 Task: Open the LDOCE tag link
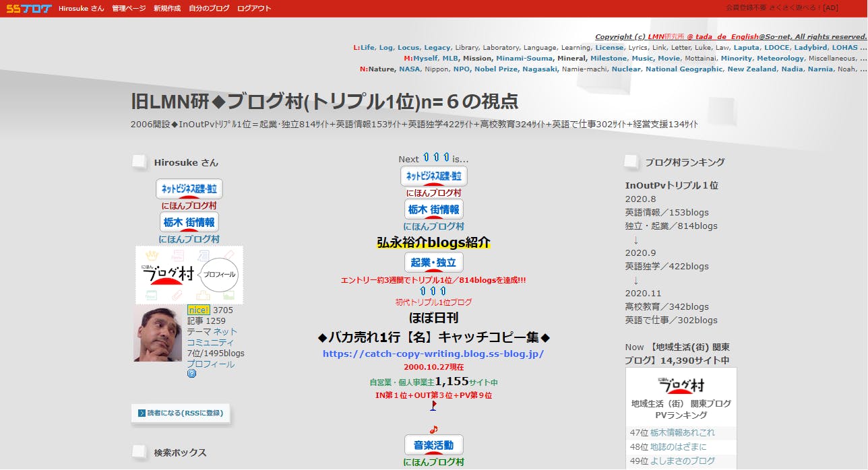pyautogui.click(x=777, y=48)
